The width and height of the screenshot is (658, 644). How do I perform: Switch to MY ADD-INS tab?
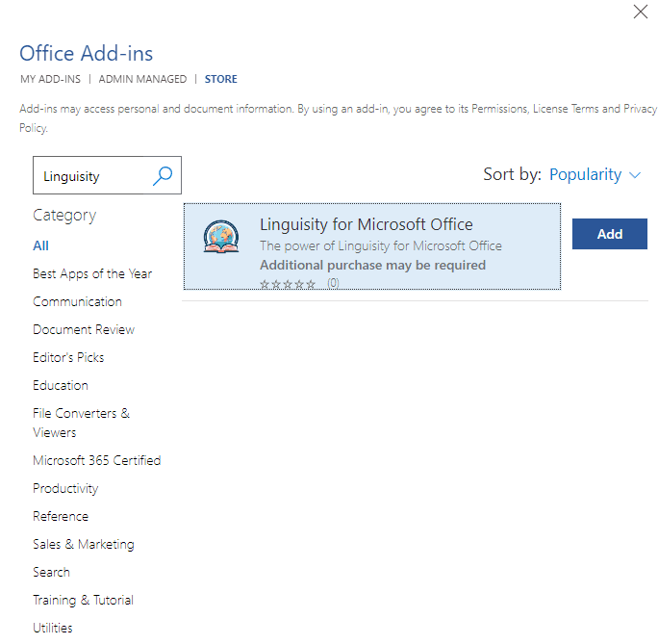[x=50, y=79]
